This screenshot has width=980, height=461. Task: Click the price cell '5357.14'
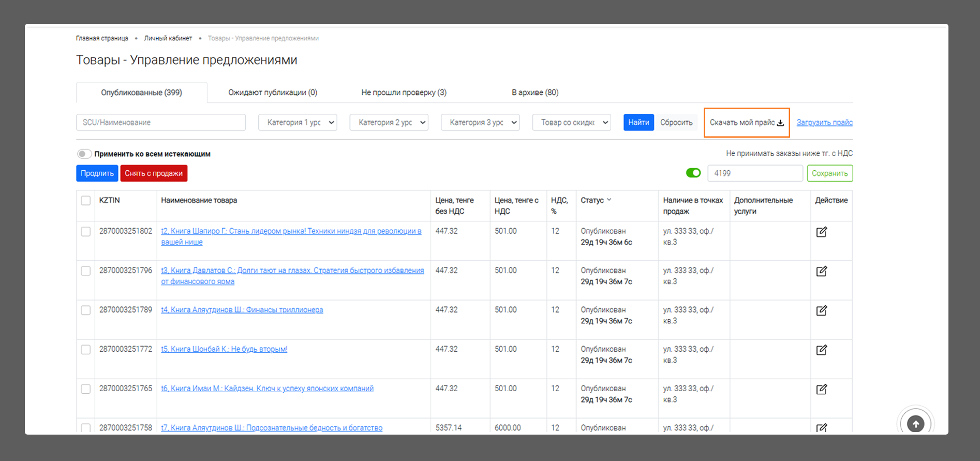[x=449, y=428]
